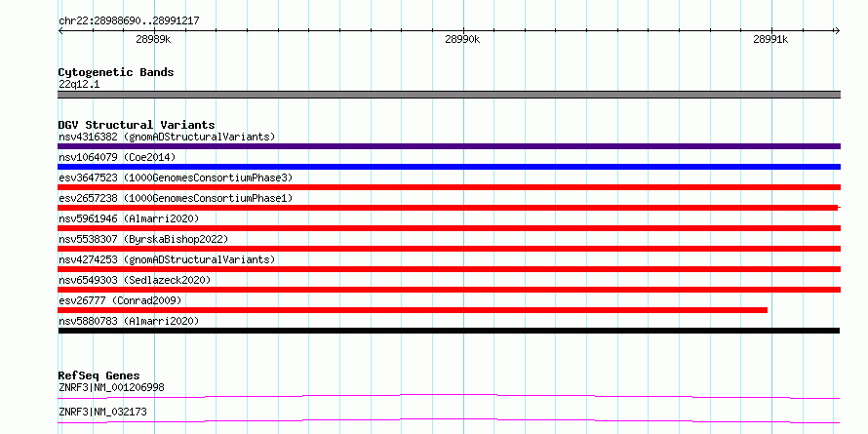
Task: Select the magenta ZNRF3|NM_032173 intron line
Action: click(449, 420)
